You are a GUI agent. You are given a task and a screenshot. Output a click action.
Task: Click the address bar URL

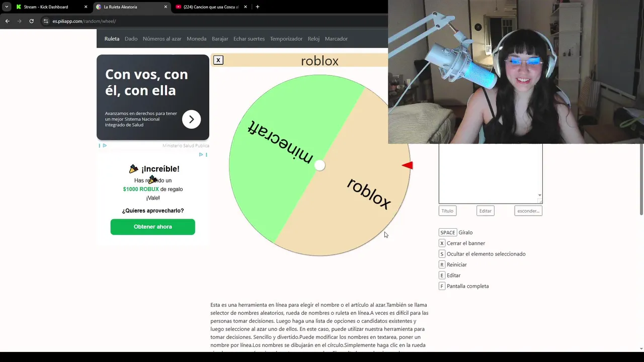coord(84,21)
